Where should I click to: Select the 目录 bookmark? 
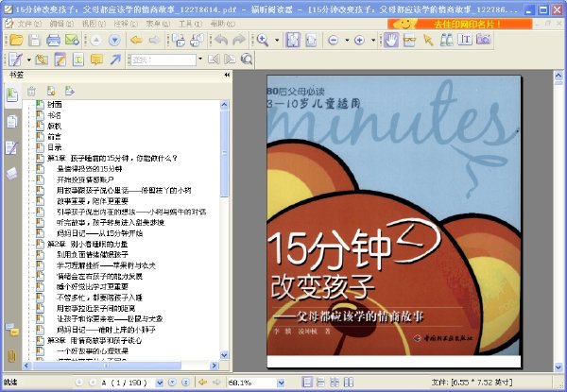tap(54, 147)
